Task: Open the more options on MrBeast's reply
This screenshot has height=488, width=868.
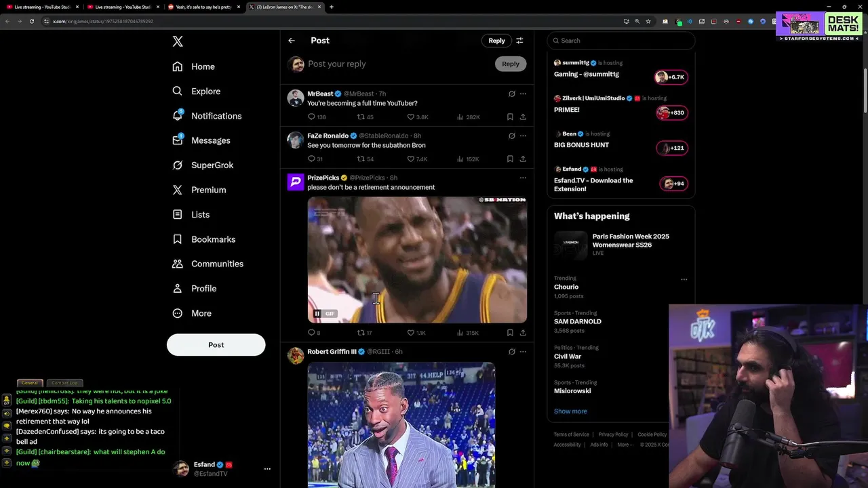Action: point(523,94)
